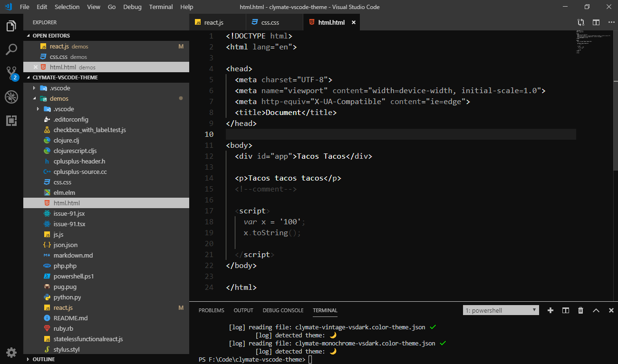
Task: Click the code minimap preview
Action: coord(593,42)
